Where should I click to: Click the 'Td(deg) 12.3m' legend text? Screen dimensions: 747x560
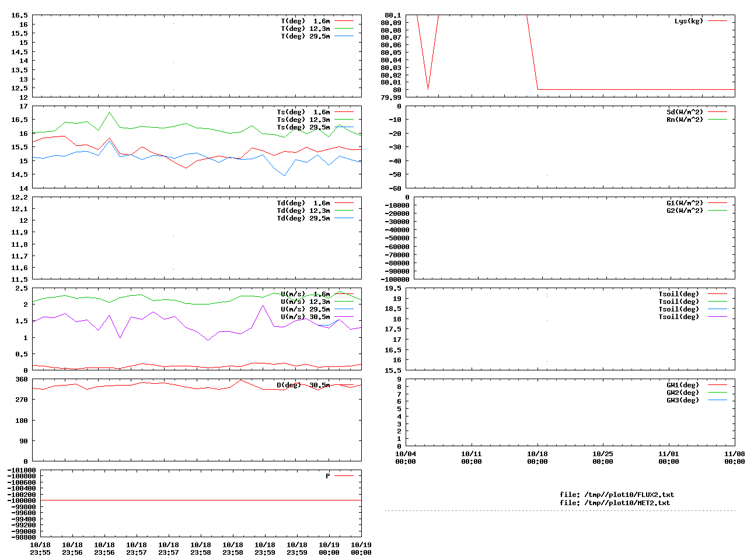pos(303,211)
